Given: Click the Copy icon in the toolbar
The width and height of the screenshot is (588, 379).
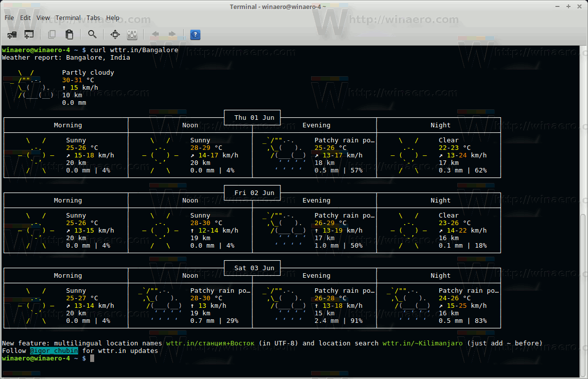Looking at the screenshot, I should click(x=51, y=35).
